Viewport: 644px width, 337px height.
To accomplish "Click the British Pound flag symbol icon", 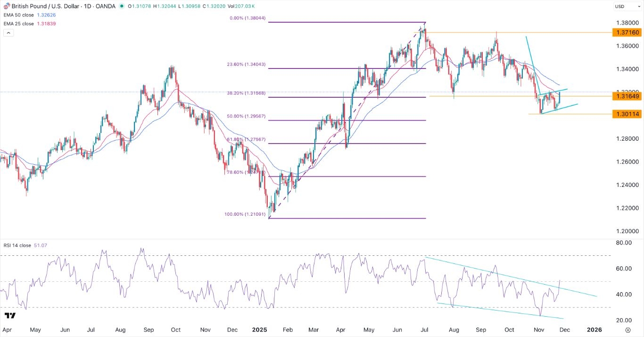I will [x=7, y=6].
